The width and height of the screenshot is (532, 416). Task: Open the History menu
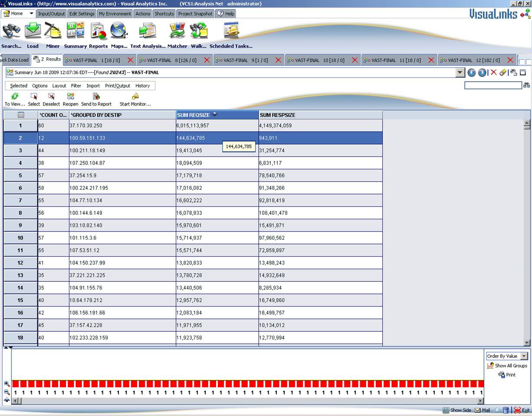click(x=142, y=86)
